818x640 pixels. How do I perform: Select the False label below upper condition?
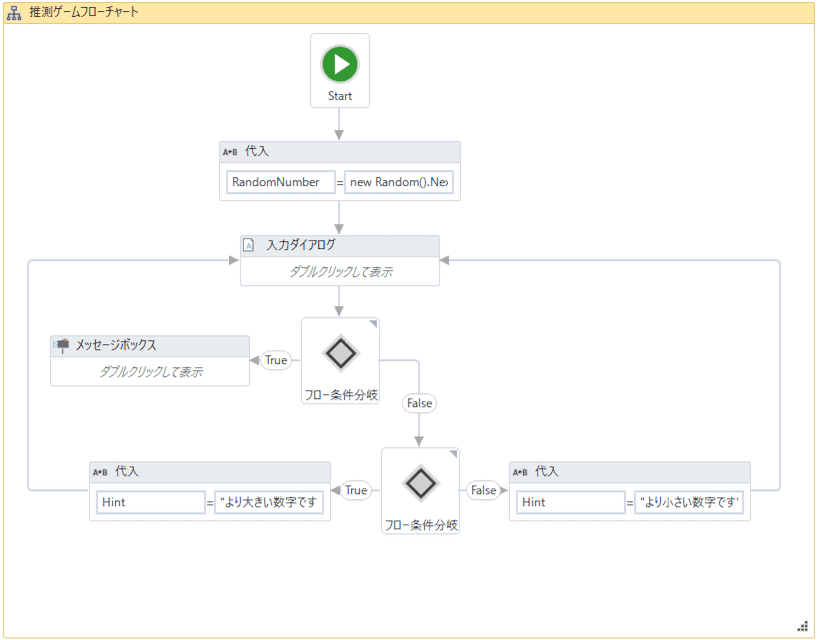[419, 403]
